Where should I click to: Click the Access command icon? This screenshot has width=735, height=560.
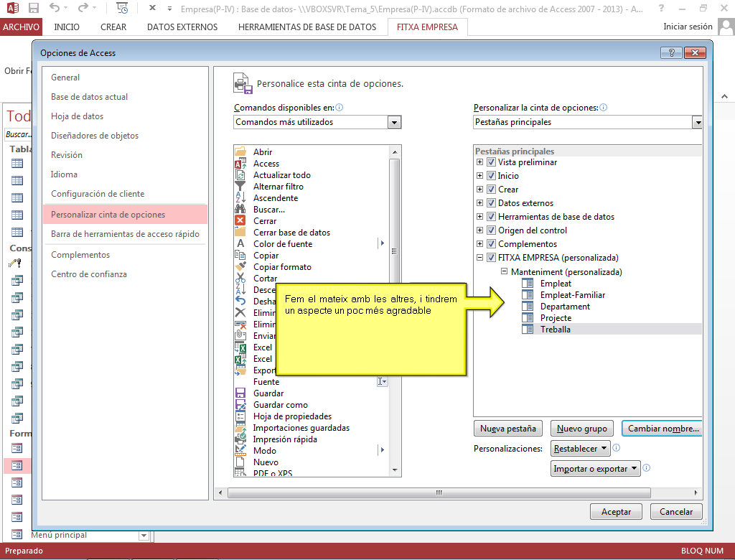[240, 163]
